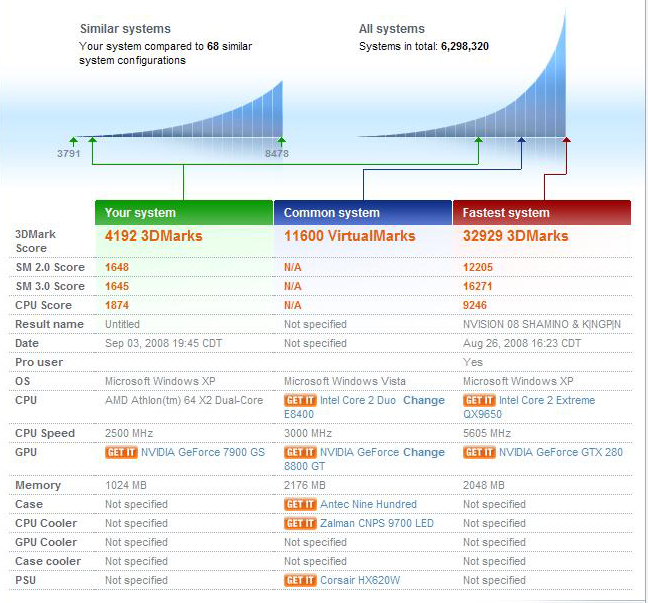Open the NVIDIA GeForce GTX 280 link
Viewport: 648px width, 603px height.
560,452
